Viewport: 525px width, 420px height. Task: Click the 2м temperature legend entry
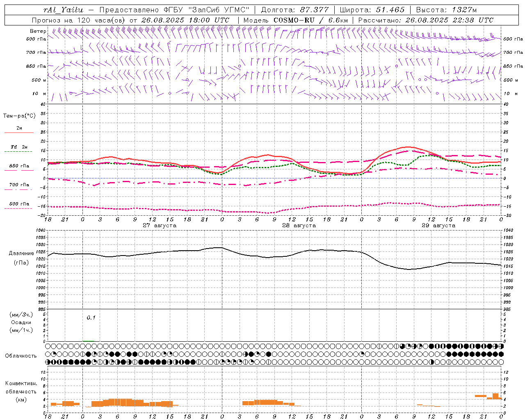click(19, 128)
